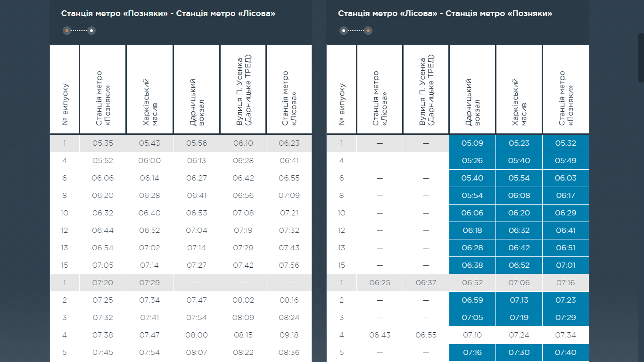Click the 07:56 time cell
This screenshot has height=362, width=644.
point(289,265)
